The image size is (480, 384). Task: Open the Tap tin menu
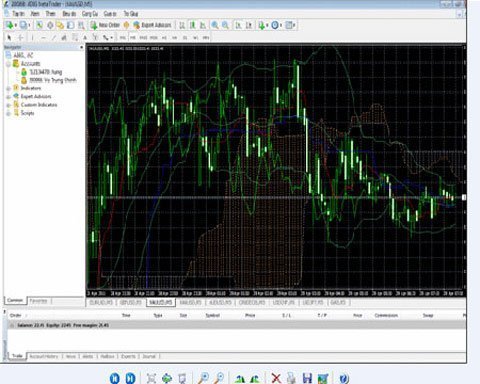(19, 14)
